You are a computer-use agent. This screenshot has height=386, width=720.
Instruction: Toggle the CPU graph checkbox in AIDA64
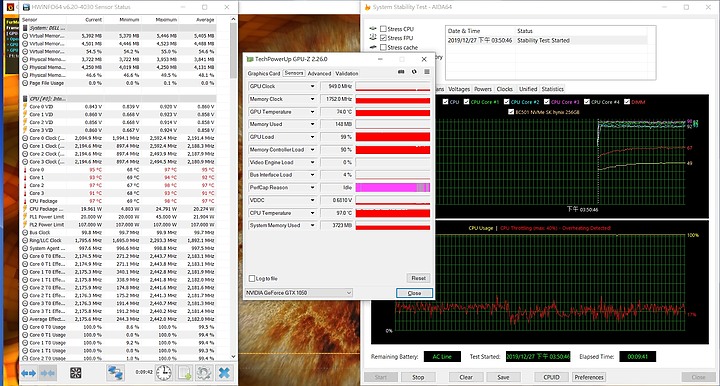445,102
